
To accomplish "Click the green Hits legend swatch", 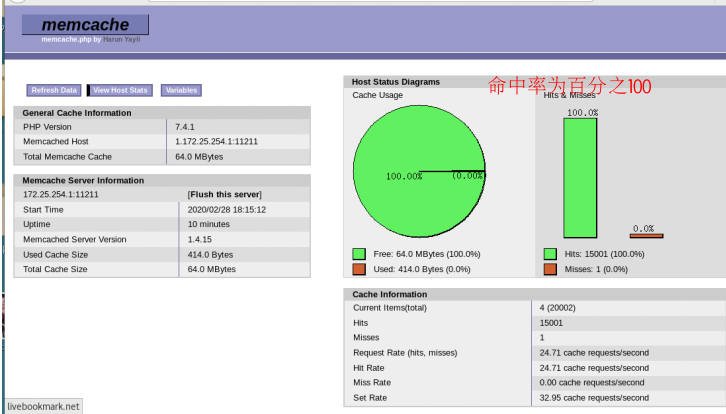I will tap(550, 254).
